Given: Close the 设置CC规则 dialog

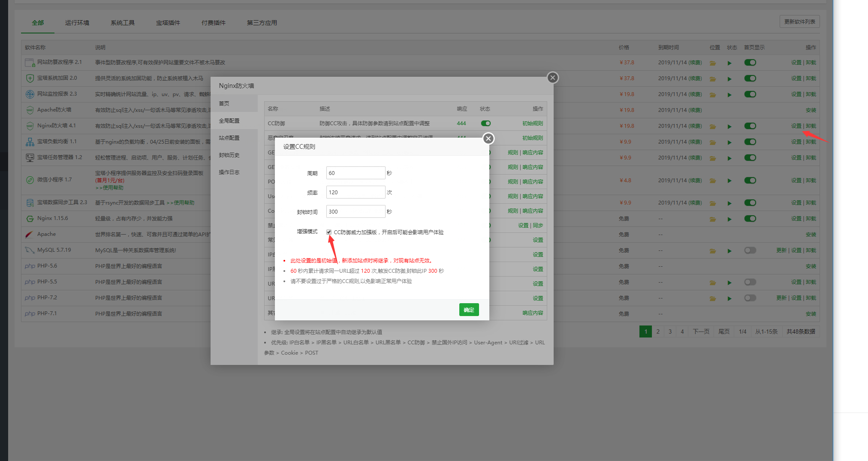Looking at the screenshot, I should (x=488, y=139).
